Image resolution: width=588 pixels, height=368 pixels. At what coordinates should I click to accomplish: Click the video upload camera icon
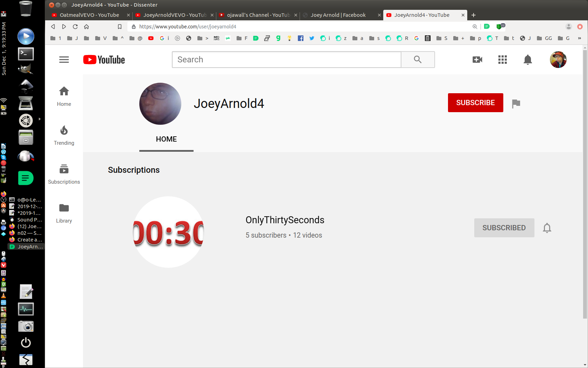point(477,60)
